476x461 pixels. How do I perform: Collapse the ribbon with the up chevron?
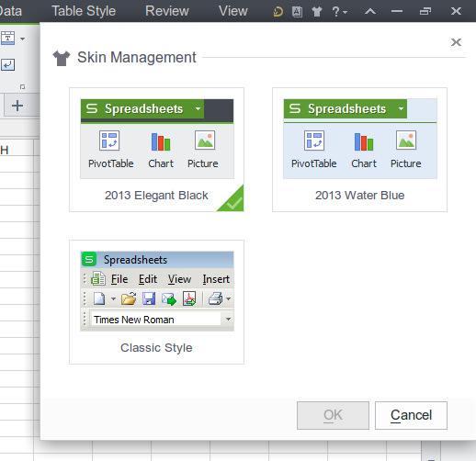(x=370, y=12)
